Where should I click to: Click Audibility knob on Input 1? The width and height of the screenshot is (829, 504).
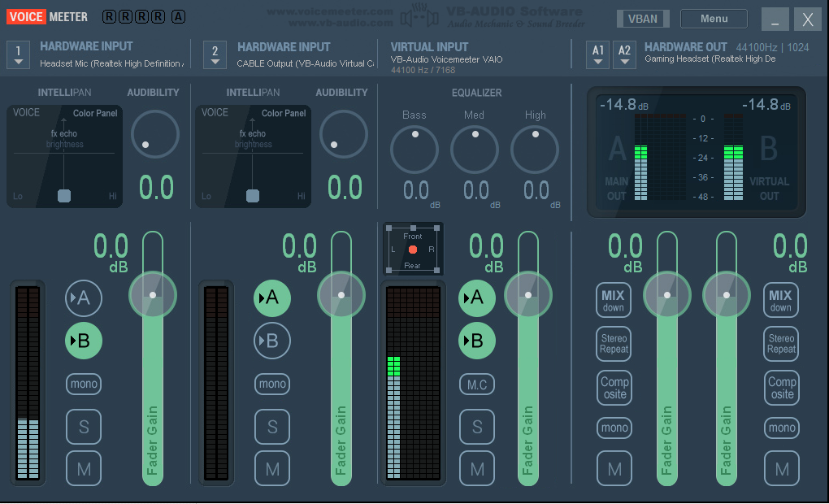click(155, 134)
